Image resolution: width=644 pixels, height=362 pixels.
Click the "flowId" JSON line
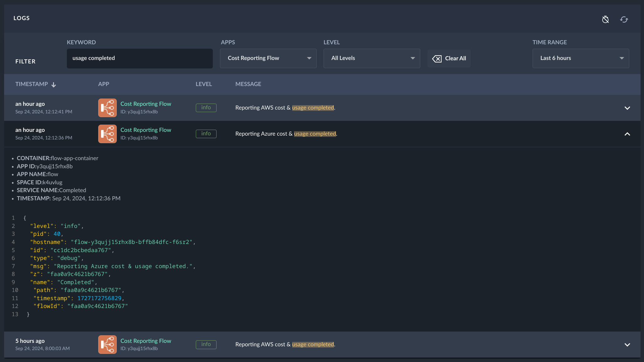pos(81,306)
